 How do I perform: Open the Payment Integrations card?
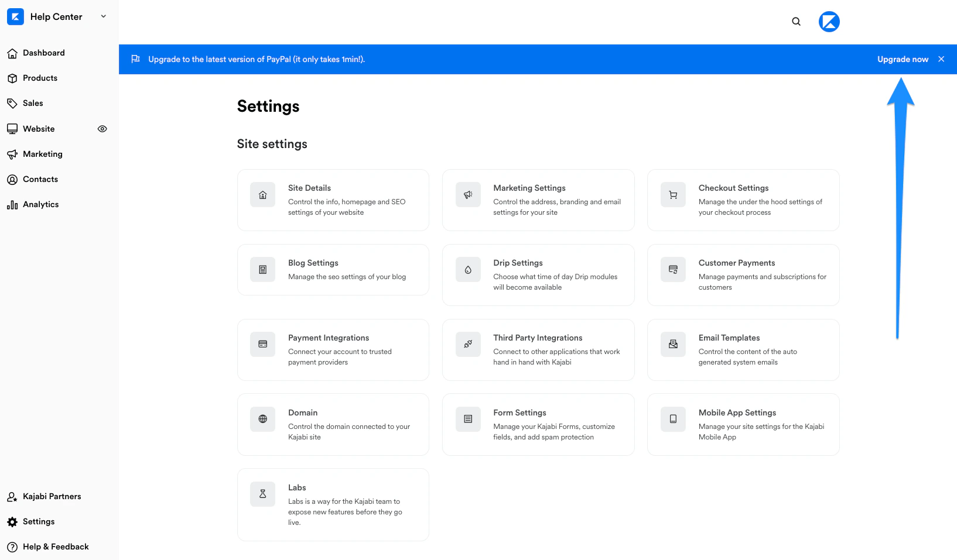click(x=333, y=350)
